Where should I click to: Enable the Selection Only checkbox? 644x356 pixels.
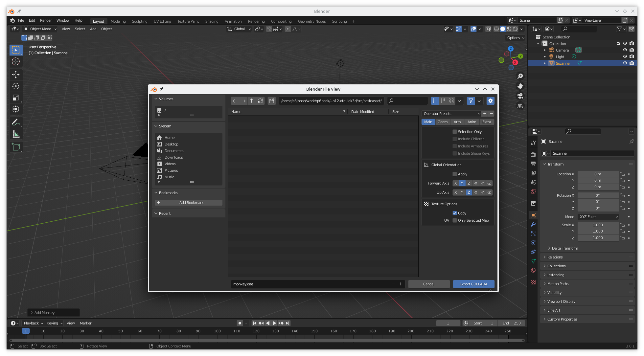455,132
